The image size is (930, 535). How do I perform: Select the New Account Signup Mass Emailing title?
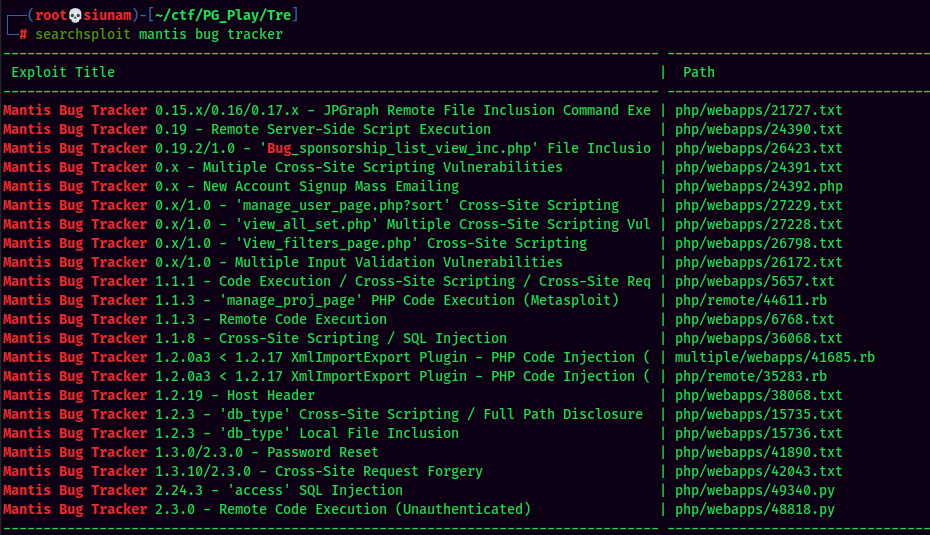tap(231, 186)
